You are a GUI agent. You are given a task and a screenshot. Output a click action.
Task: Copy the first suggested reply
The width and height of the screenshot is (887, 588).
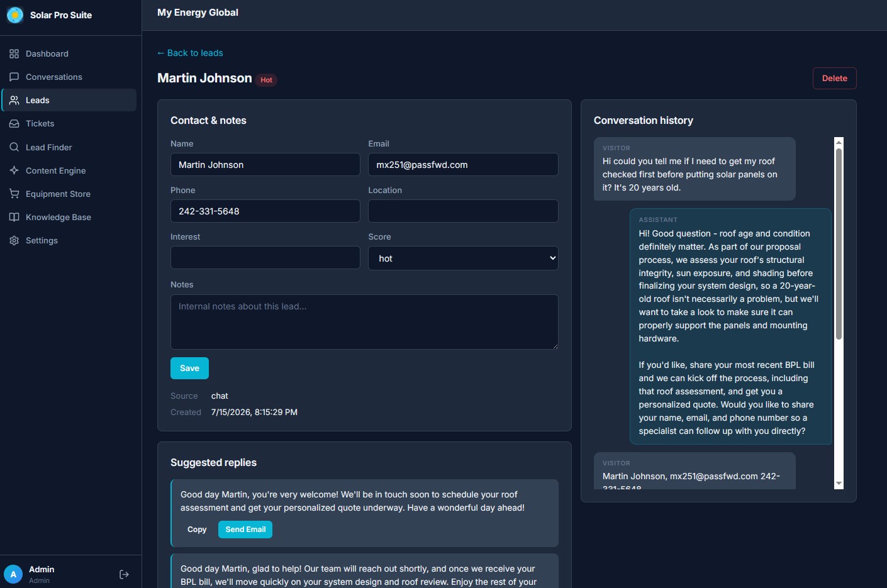coord(197,530)
